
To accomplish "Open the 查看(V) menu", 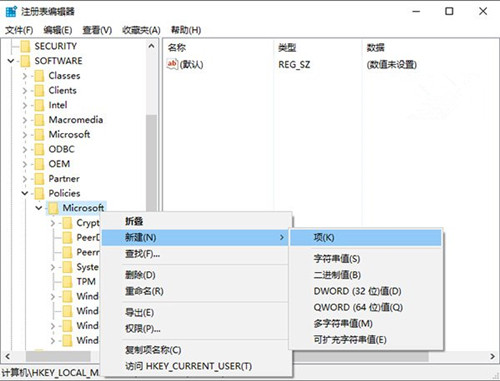I will (97, 30).
